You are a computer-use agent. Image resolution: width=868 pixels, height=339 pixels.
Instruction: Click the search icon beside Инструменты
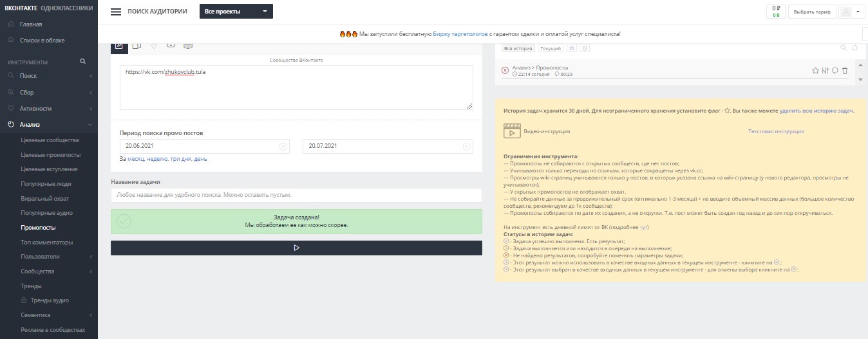pos(82,62)
